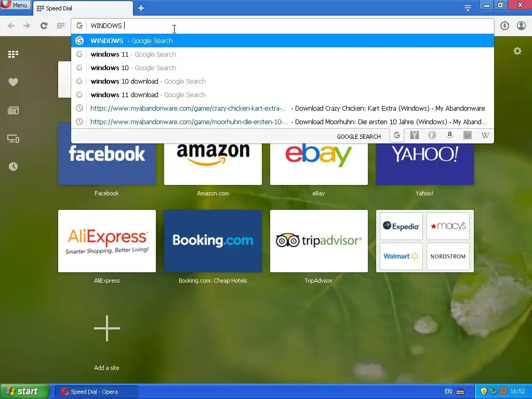Pick the 'windows 10 download' suggestion

point(282,82)
